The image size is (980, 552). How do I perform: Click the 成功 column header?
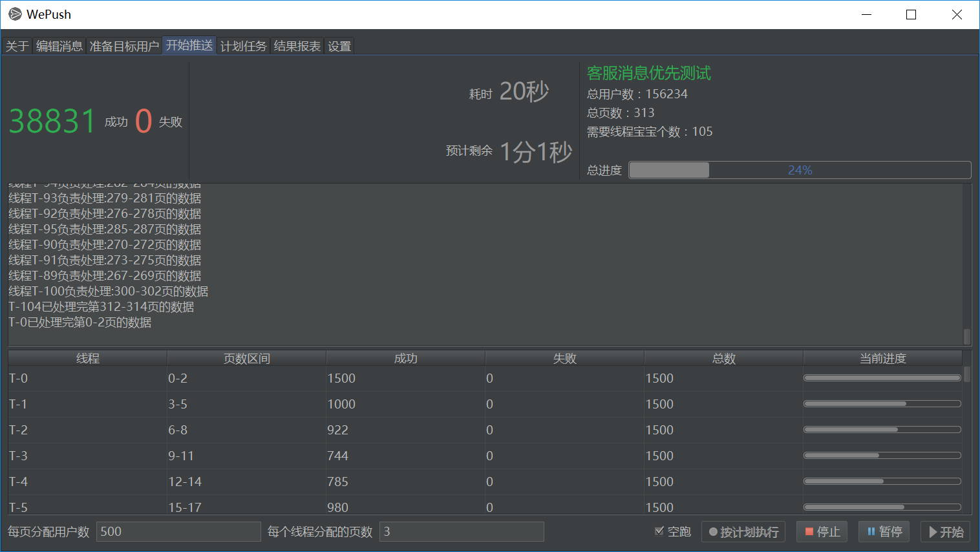tap(405, 357)
